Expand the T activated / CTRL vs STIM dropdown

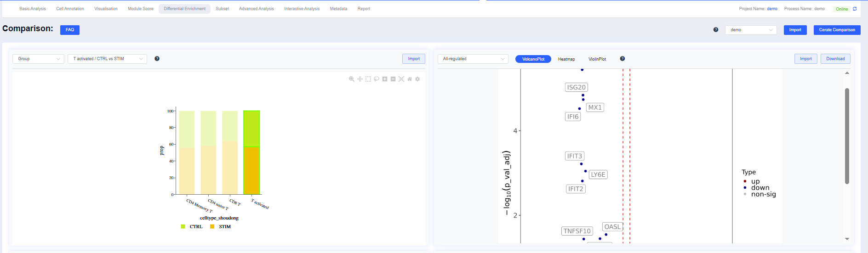tap(108, 59)
